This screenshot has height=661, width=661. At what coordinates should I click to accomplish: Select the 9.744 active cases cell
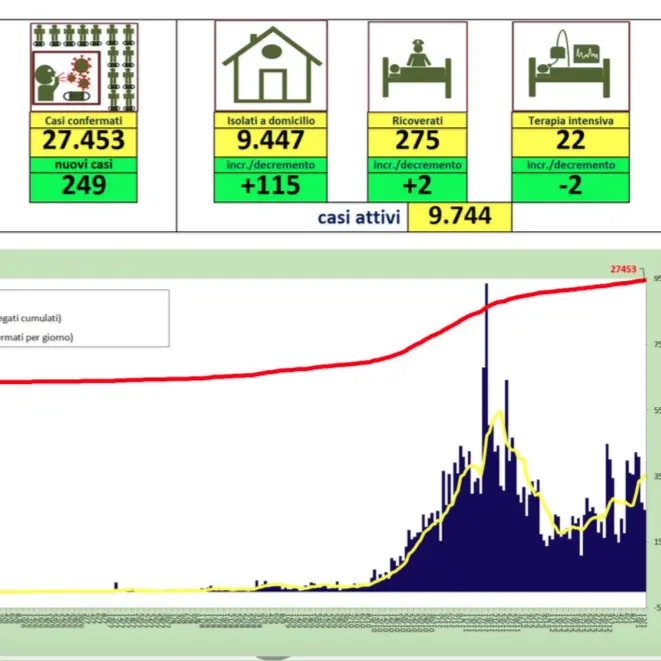(x=460, y=217)
